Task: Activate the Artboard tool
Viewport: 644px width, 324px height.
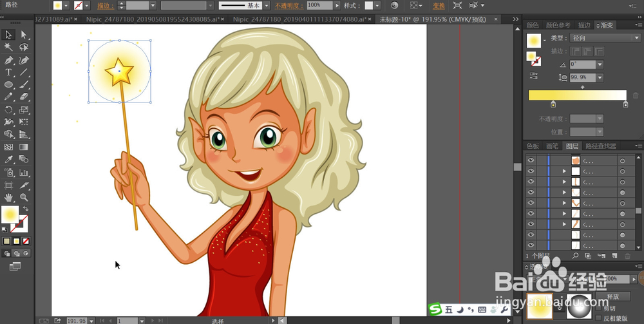Action: [x=8, y=186]
